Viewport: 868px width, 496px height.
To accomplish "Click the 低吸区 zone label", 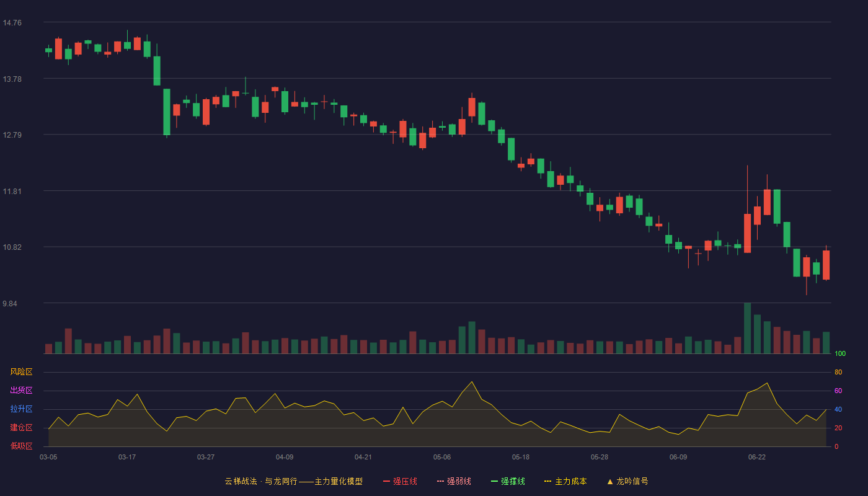I will (21, 446).
